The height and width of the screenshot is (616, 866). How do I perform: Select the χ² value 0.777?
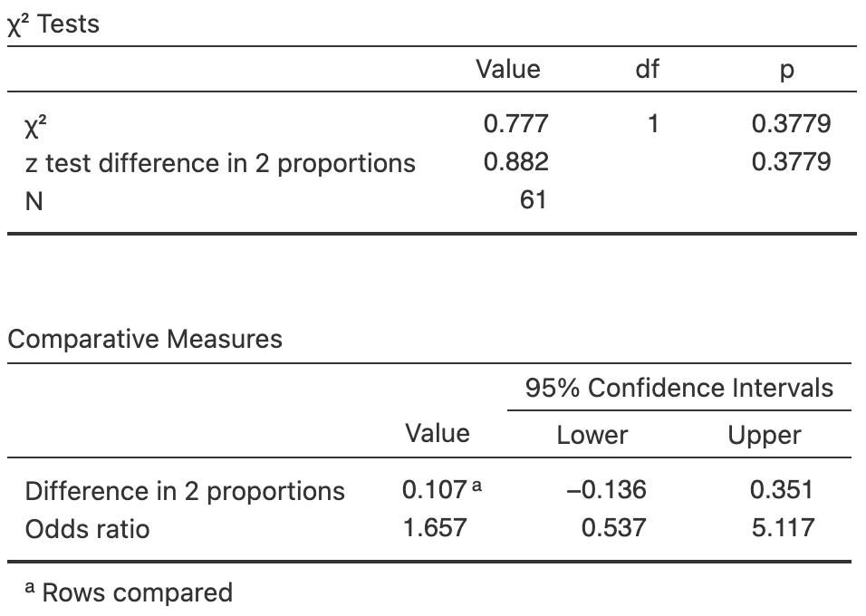[515, 123]
